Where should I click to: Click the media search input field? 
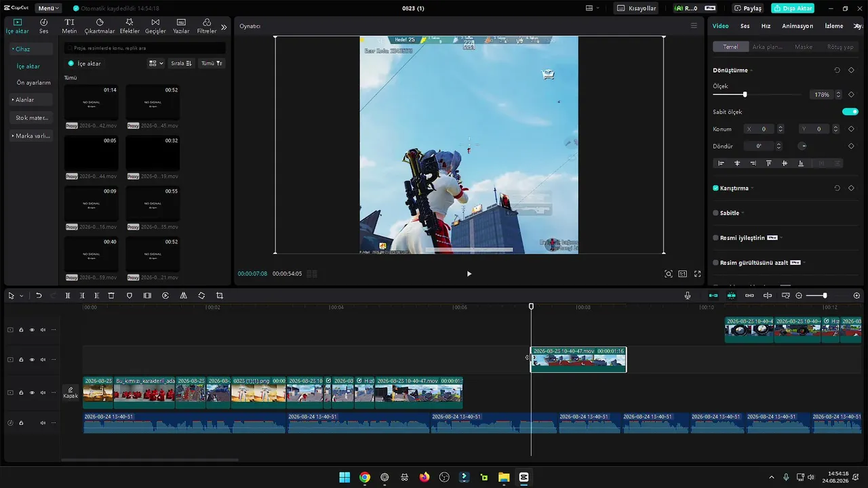coord(144,48)
